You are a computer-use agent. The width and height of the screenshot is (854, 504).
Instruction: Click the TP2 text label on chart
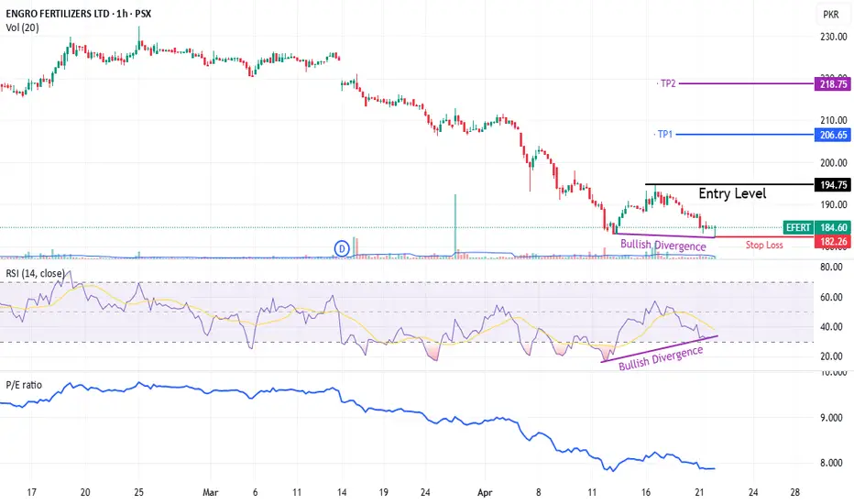coord(668,83)
